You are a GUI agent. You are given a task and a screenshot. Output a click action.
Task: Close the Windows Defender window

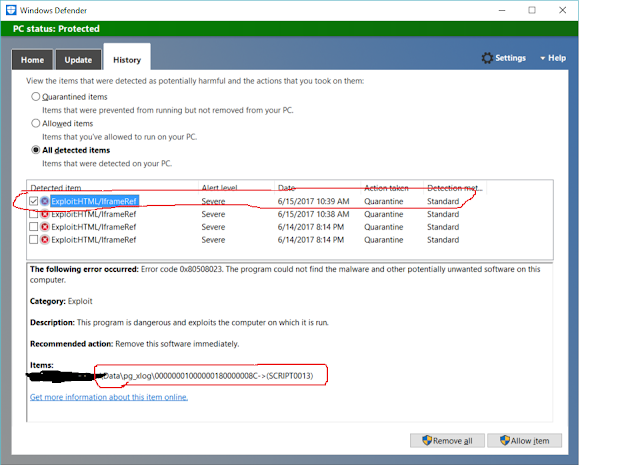coord(562,10)
